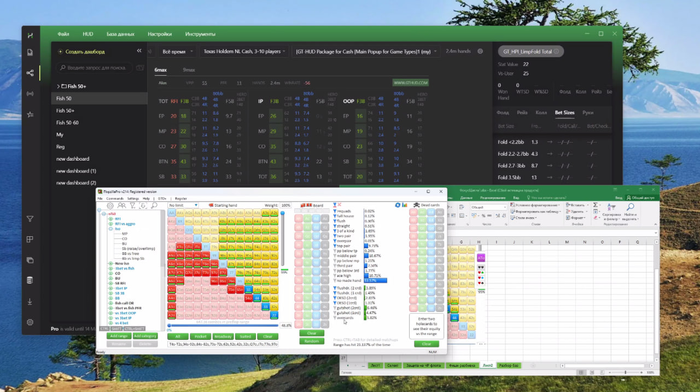Open the 'Файл' menu in Hand2Note
700x392 pixels.
coord(63,34)
